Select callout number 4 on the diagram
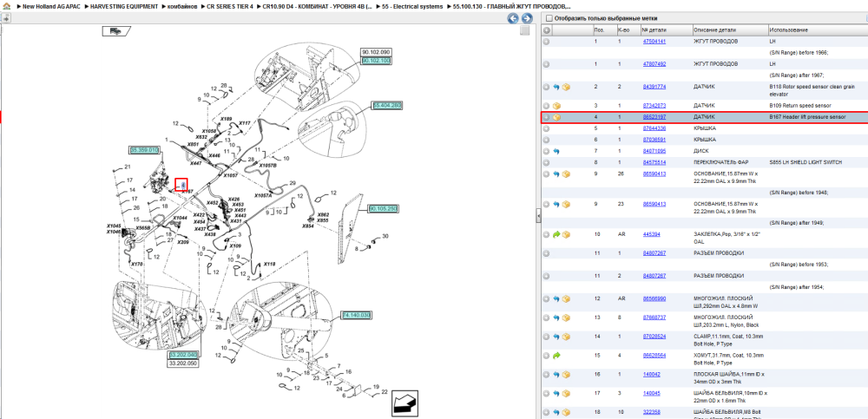The width and height of the screenshot is (868, 419). [181, 184]
